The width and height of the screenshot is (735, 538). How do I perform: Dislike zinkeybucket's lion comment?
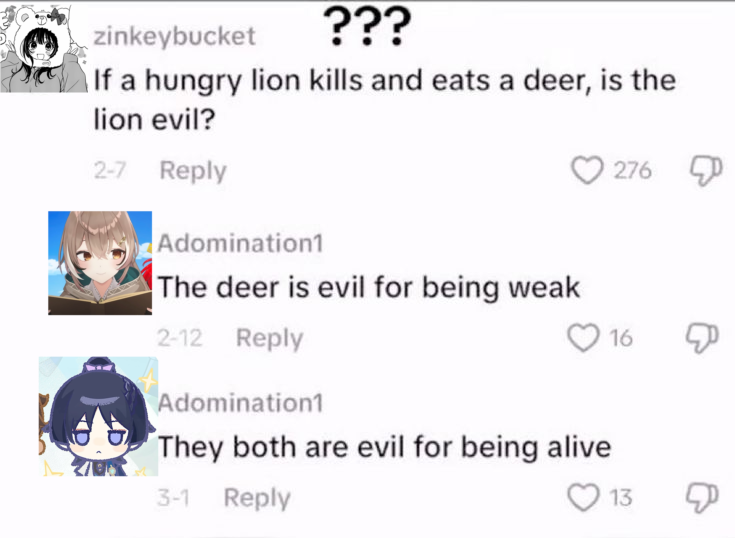tap(705, 170)
